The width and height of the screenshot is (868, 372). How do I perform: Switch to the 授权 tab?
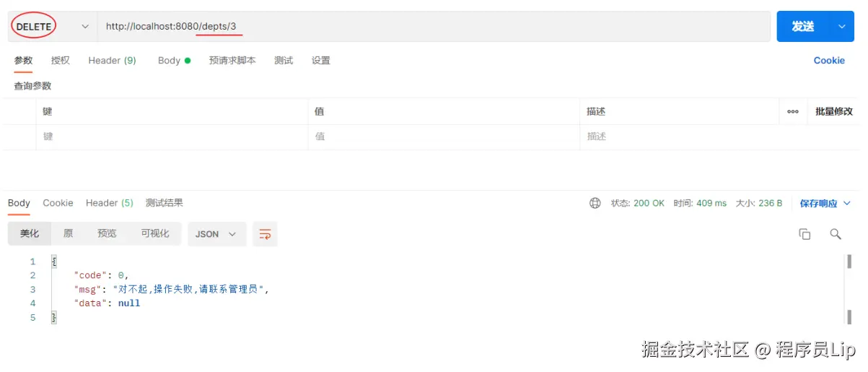[61, 61]
